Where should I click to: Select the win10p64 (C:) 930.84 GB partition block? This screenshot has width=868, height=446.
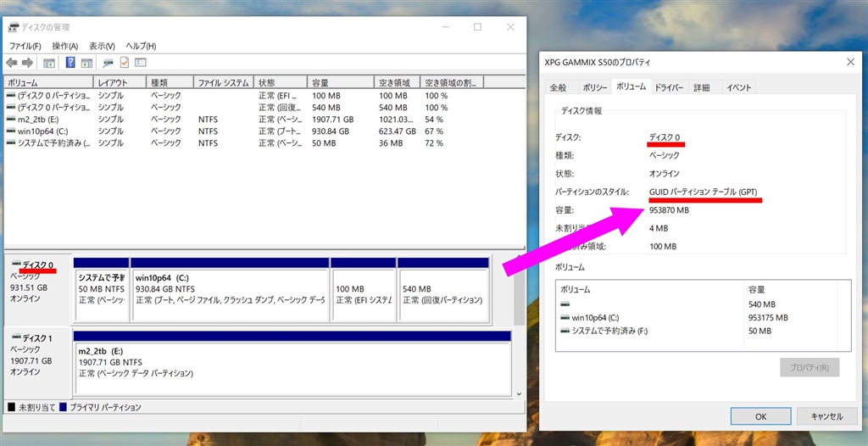point(230,294)
